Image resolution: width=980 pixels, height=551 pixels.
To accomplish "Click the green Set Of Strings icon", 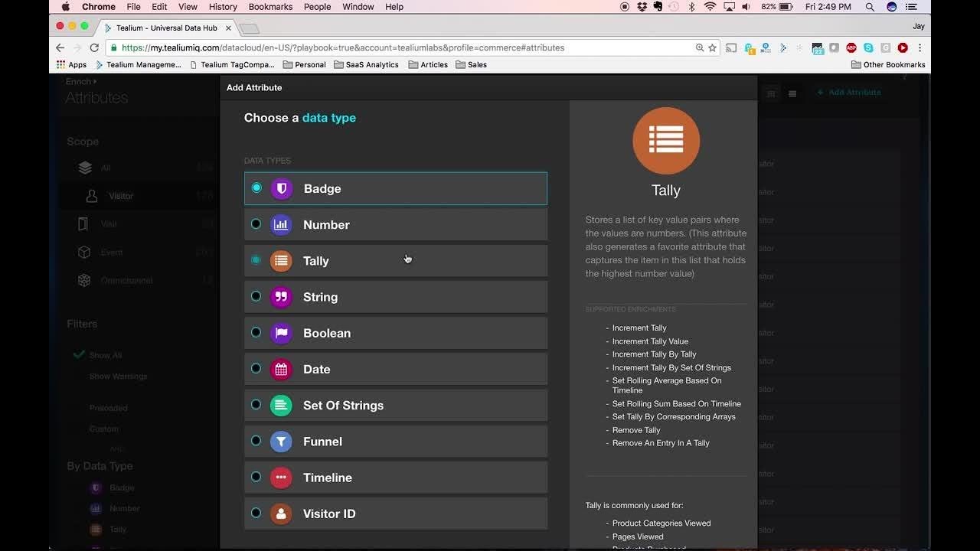I will pos(282,405).
